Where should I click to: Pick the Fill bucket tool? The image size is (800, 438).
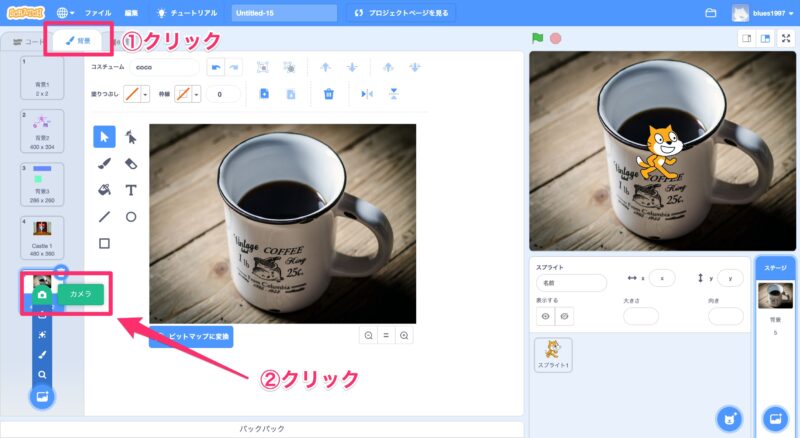click(x=104, y=190)
